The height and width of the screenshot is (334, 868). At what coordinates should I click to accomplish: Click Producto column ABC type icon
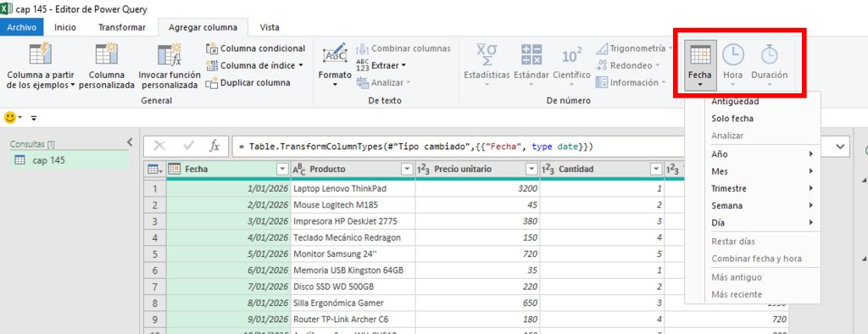click(x=298, y=169)
